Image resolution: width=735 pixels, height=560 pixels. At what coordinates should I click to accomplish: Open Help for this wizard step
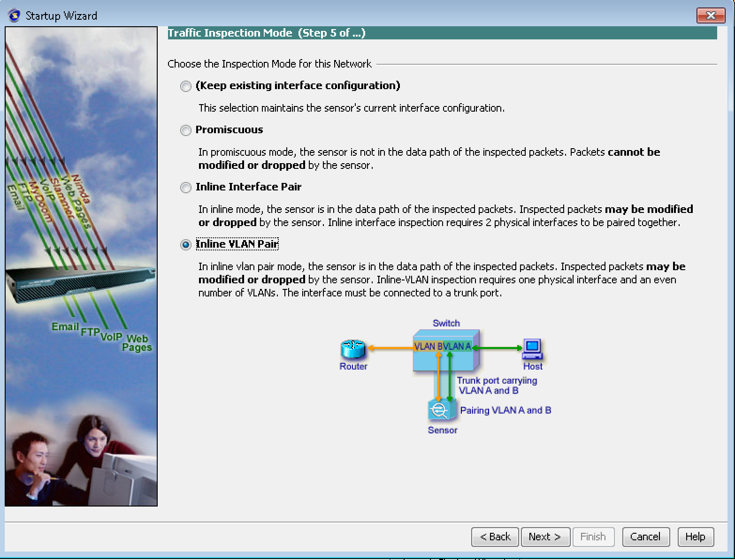coord(695,537)
